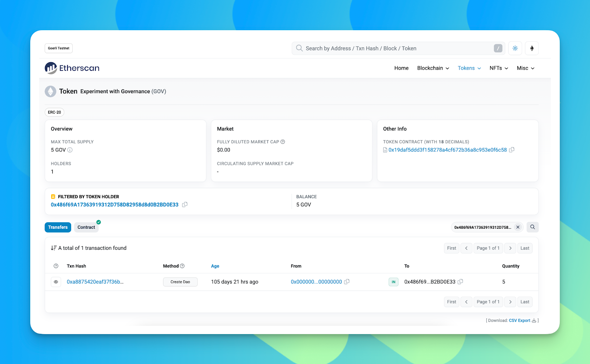Click the ERC-20 tag
This screenshot has width=590, height=364.
(x=55, y=112)
